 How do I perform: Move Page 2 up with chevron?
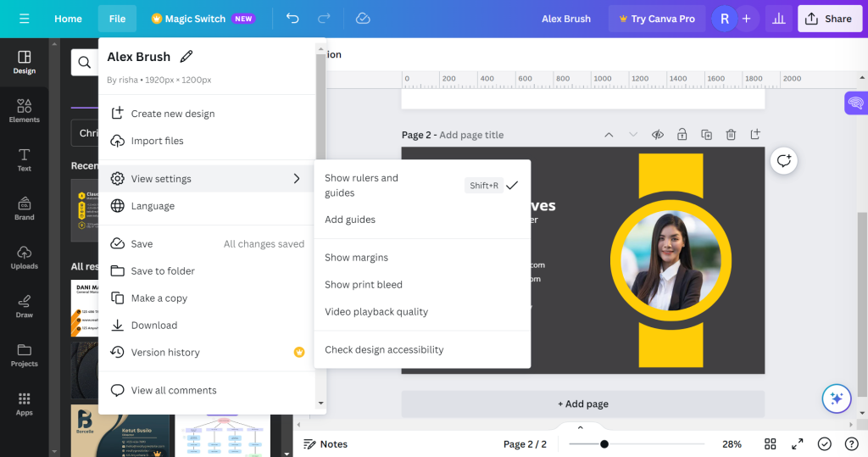(609, 135)
